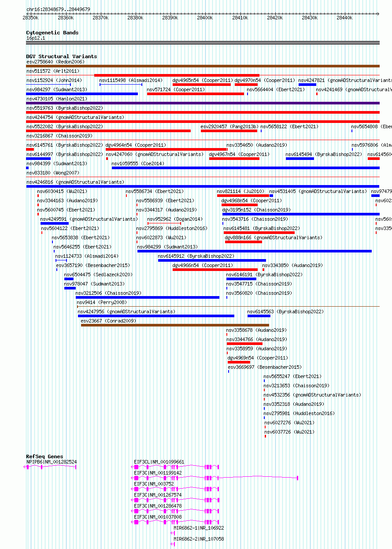
Task: Open dgv4964n54 (Cooper2011) variant
Action: pyautogui.click(x=136, y=145)
